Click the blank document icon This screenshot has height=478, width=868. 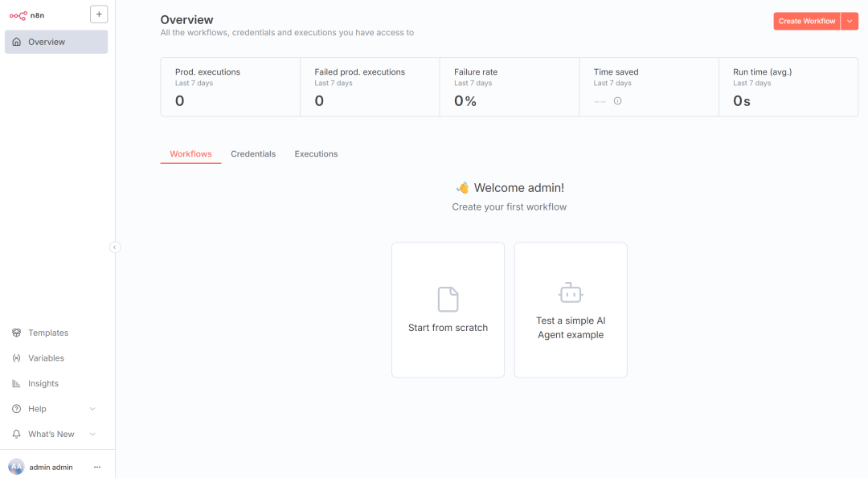point(448,300)
